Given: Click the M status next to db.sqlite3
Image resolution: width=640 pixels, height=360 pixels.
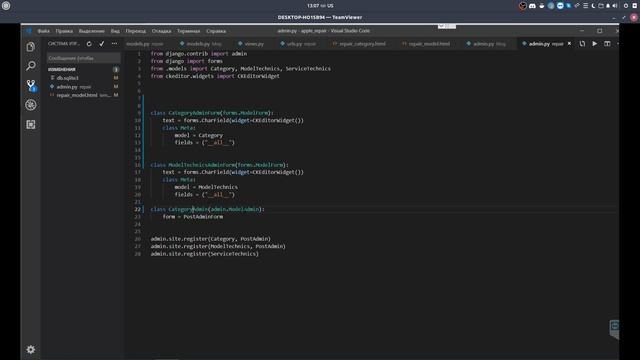Looking at the screenshot, I should click(x=116, y=78).
